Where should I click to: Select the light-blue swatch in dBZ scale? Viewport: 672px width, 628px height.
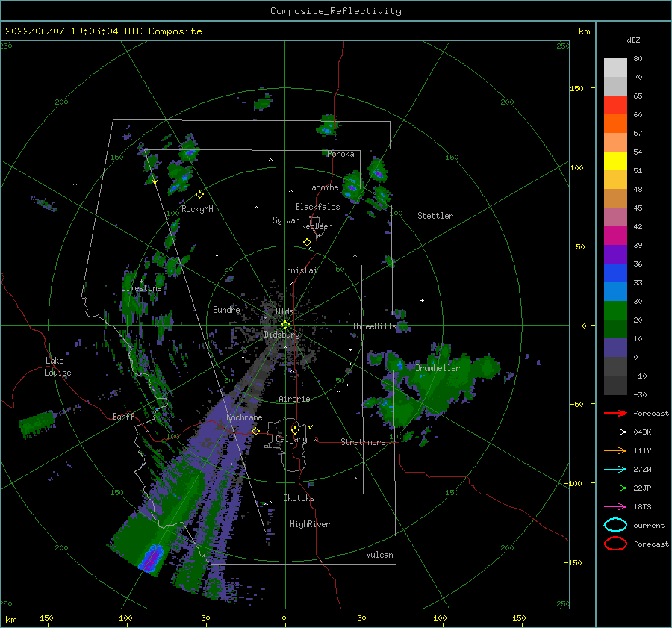click(x=615, y=292)
